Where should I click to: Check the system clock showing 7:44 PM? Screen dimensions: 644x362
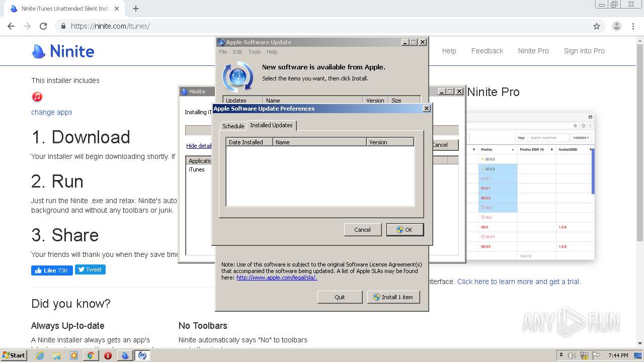618,355
